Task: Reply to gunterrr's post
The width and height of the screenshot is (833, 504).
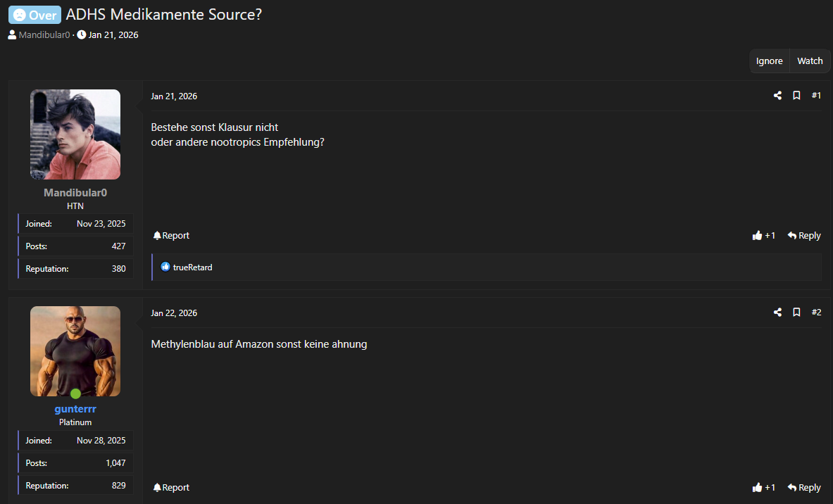Action: [x=804, y=488]
